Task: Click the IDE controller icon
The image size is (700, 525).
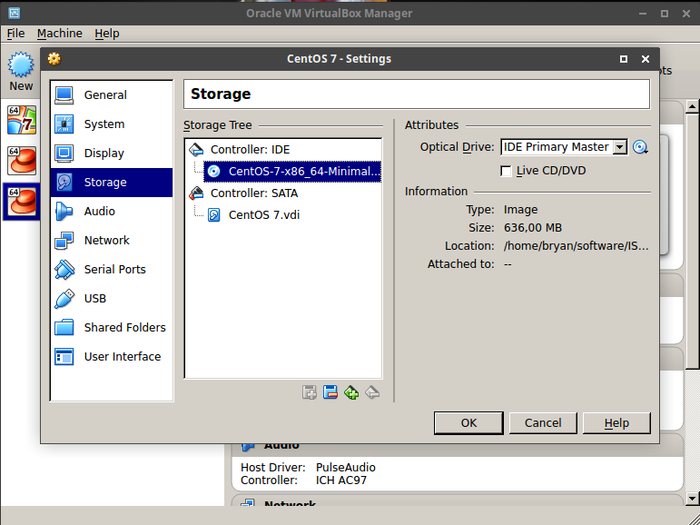Action: [196, 149]
